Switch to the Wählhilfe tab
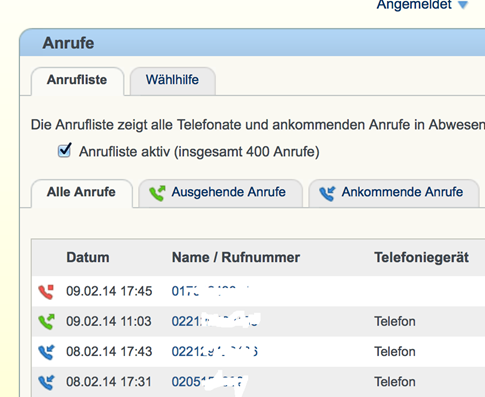485x397 pixels. pyautogui.click(x=172, y=81)
